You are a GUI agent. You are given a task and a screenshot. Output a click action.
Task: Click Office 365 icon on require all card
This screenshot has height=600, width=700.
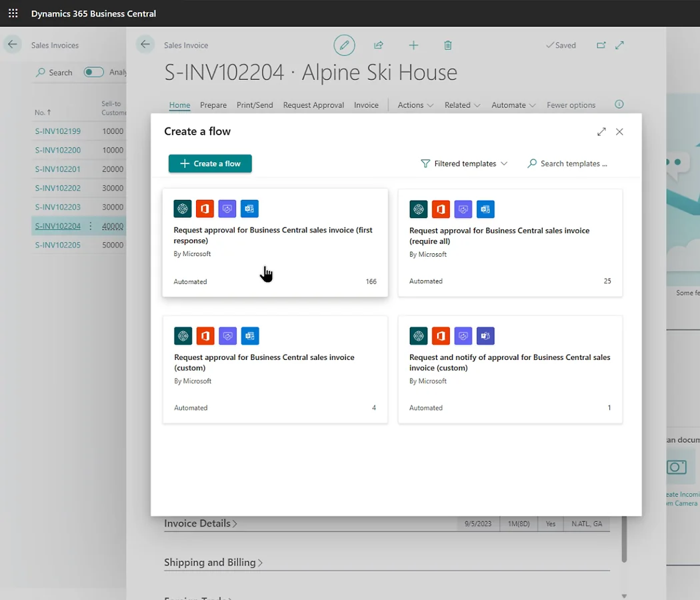pos(441,209)
